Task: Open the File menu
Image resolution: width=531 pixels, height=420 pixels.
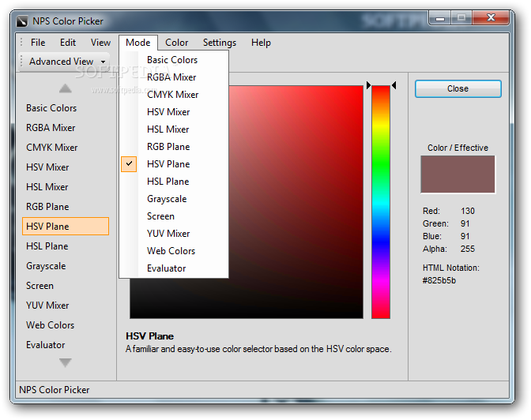Action: point(38,43)
